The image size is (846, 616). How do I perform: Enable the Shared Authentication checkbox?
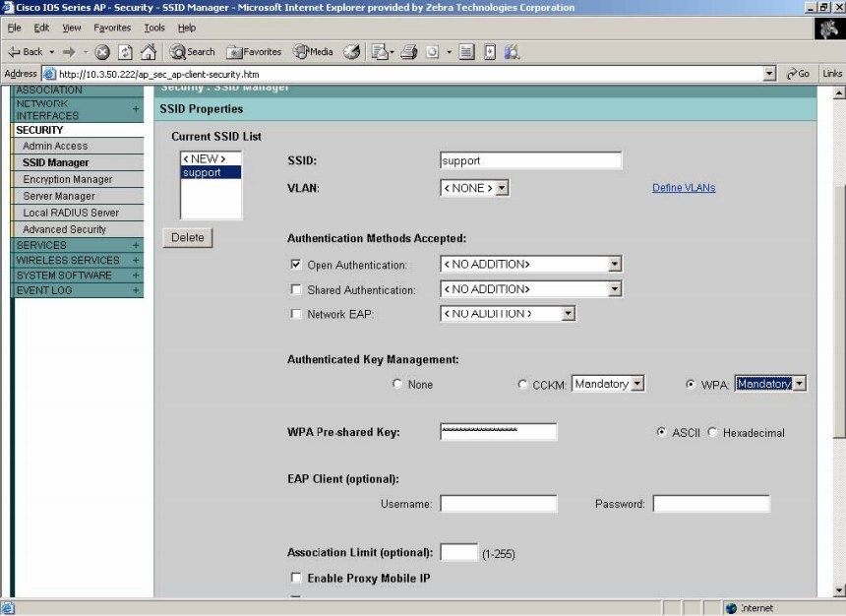296,290
